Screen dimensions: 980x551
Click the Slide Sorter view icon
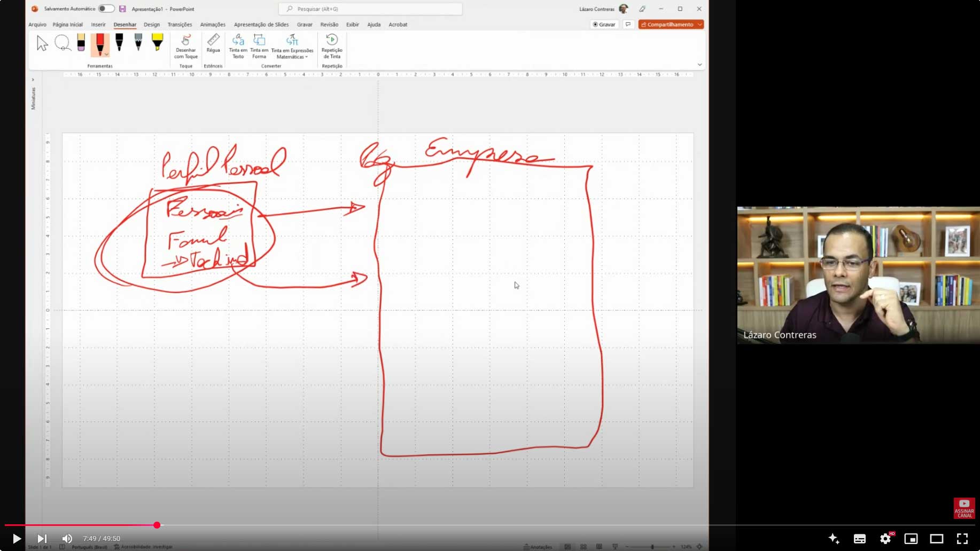tap(584, 547)
